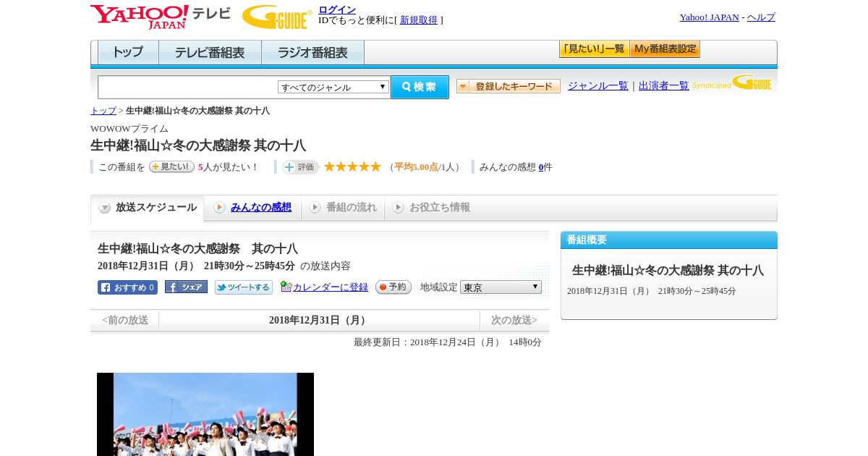Click the トップ breadcrumb link
The height and width of the screenshot is (456, 868).
[x=103, y=111]
